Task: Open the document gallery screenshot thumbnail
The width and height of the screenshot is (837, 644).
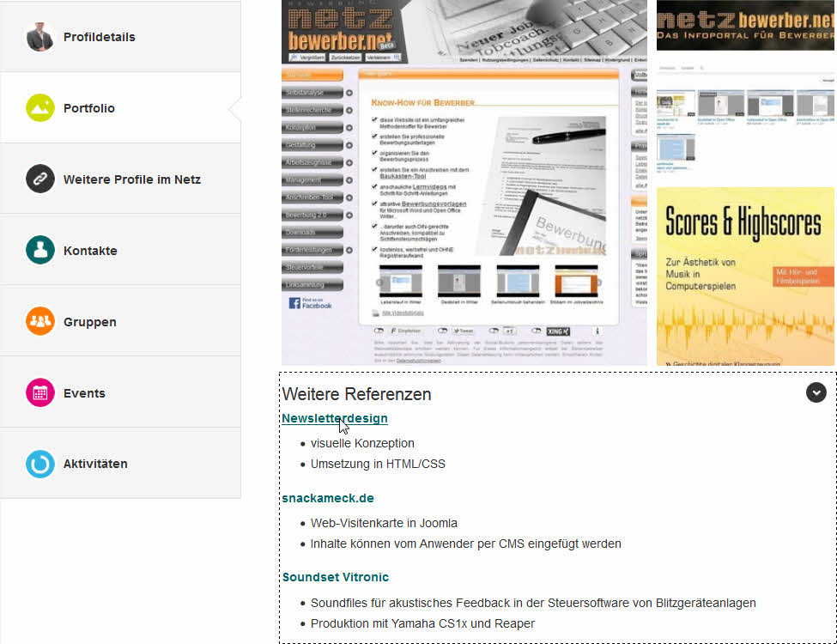Action: [x=745, y=120]
